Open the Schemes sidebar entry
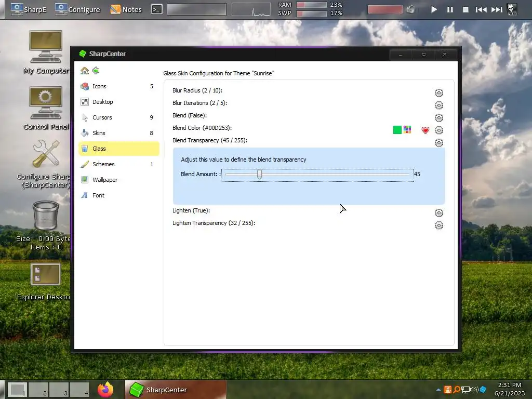The image size is (532, 399). 119,164
